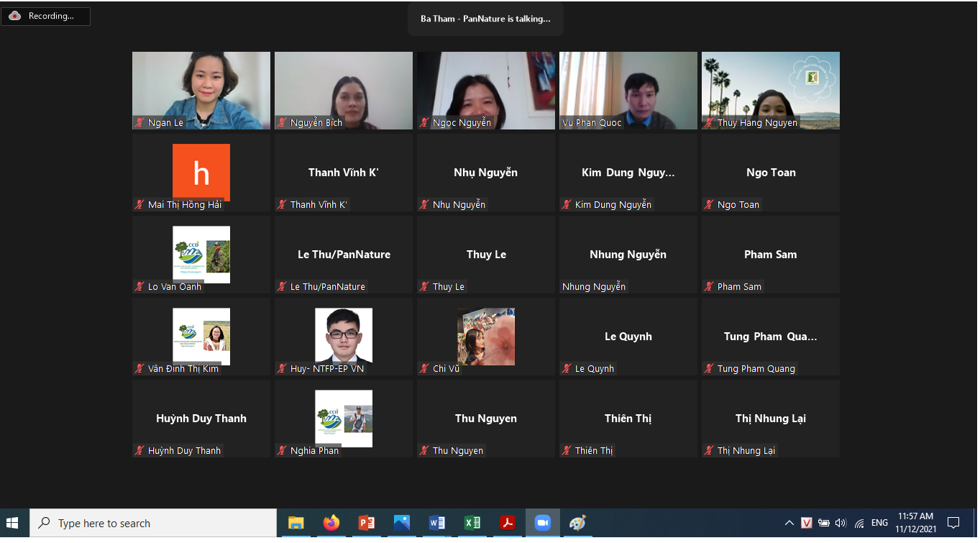Click the muted mic icon on Ngan Le
The height and width of the screenshot is (543, 980).
[140, 123]
